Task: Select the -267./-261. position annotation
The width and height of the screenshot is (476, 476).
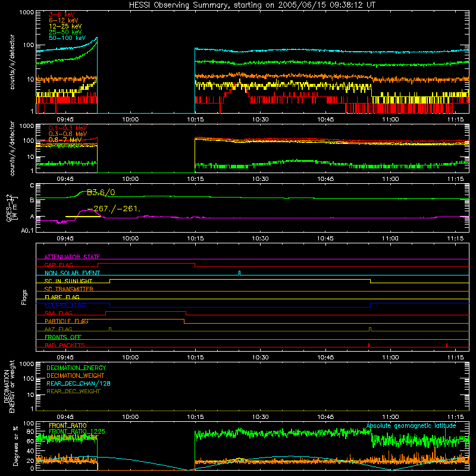Action: pyautogui.click(x=114, y=209)
